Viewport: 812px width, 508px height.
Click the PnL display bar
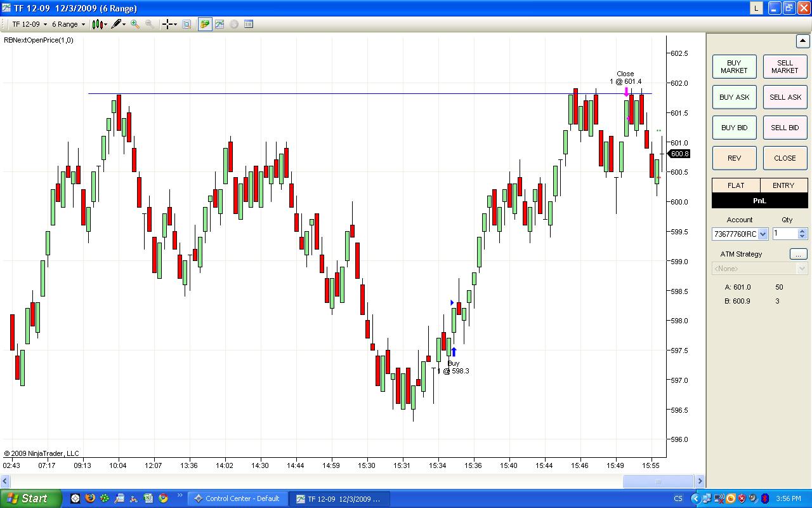click(760, 201)
